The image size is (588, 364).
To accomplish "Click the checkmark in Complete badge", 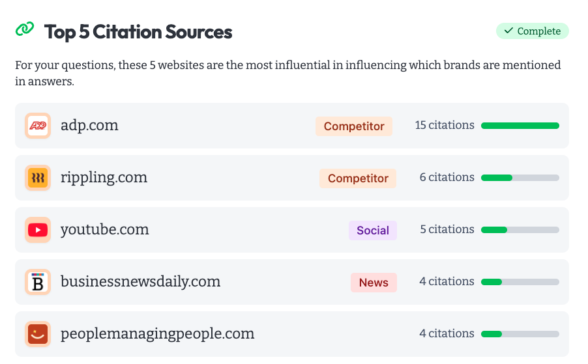I will pyautogui.click(x=508, y=31).
